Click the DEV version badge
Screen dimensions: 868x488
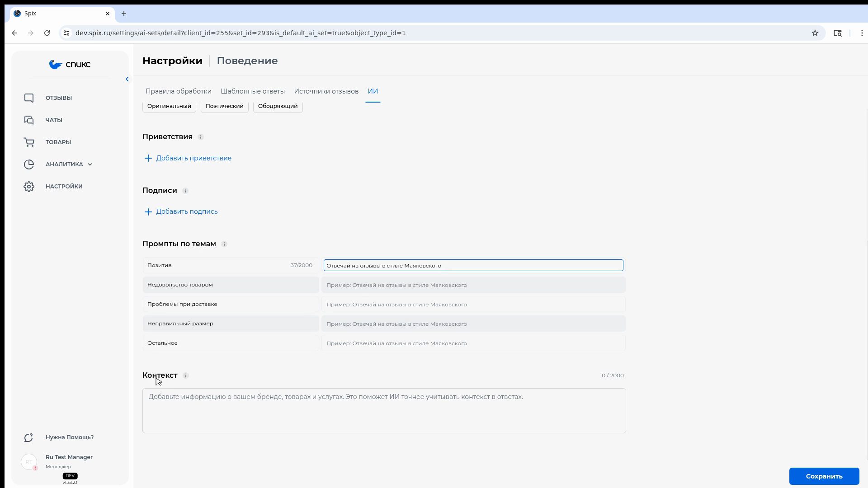click(70, 476)
